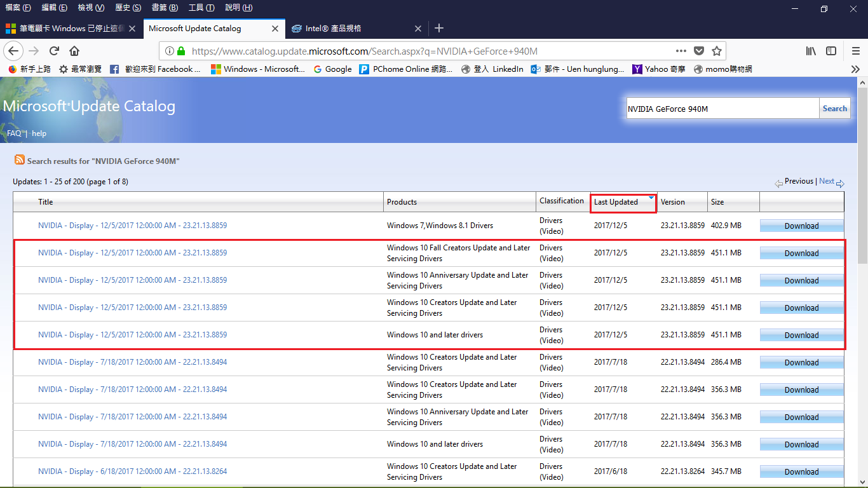Image resolution: width=868 pixels, height=488 pixels.
Task: Sort by the Classification column header
Action: pos(562,201)
